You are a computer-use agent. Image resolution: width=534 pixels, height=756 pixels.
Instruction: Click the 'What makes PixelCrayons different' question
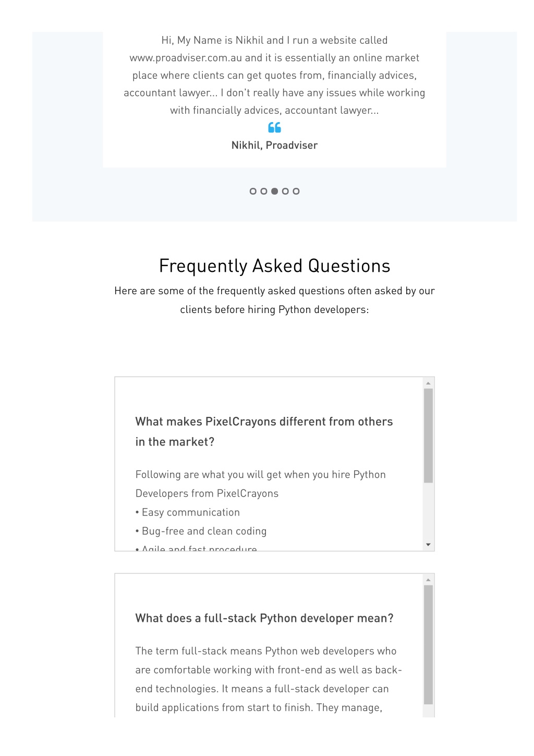click(x=264, y=431)
